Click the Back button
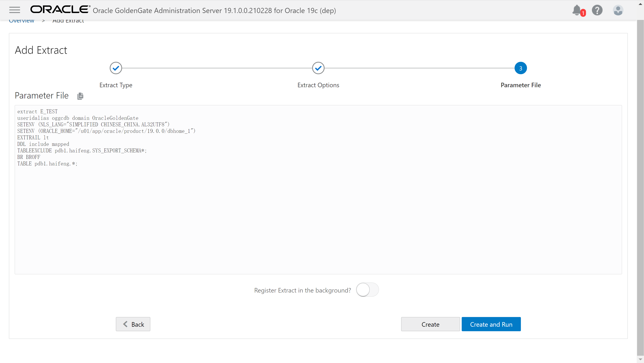This screenshot has width=644, height=363. point(133,324)
